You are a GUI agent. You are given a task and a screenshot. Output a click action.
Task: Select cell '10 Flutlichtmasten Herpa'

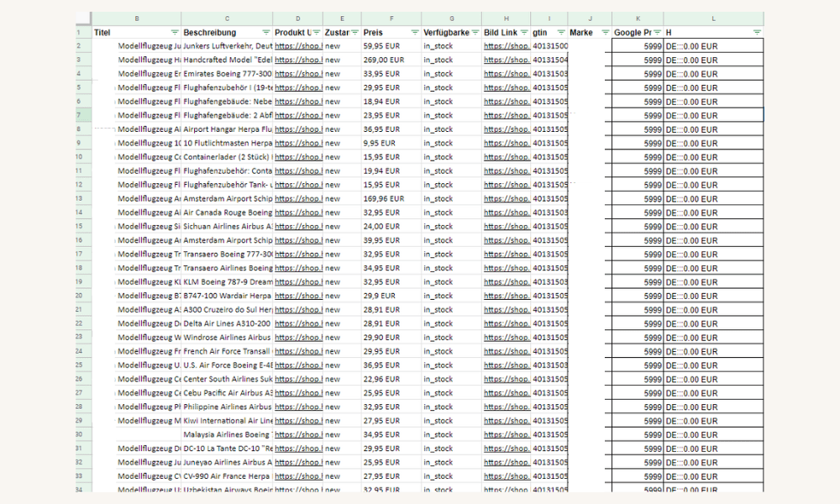pyautogui.click(x=227, y=143)
